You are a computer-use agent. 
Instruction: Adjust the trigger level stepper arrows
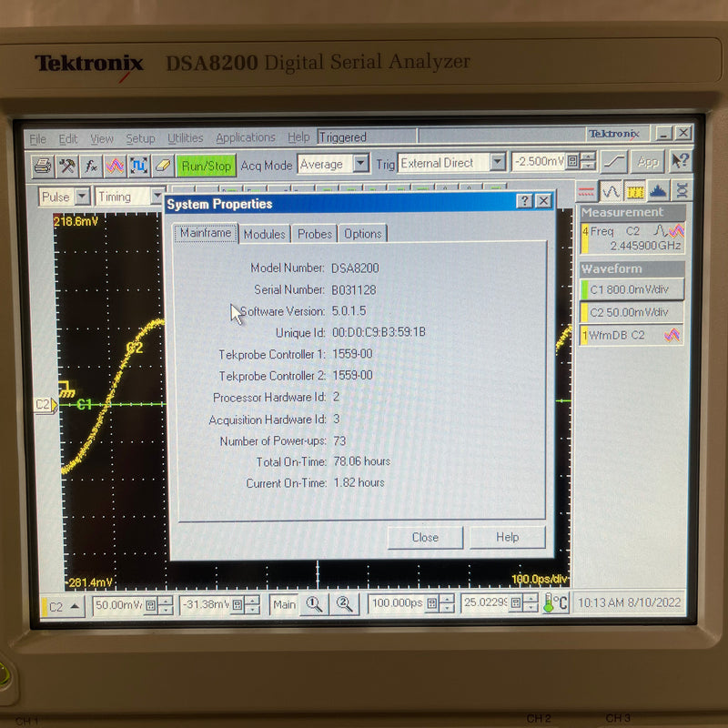[587, 162]
